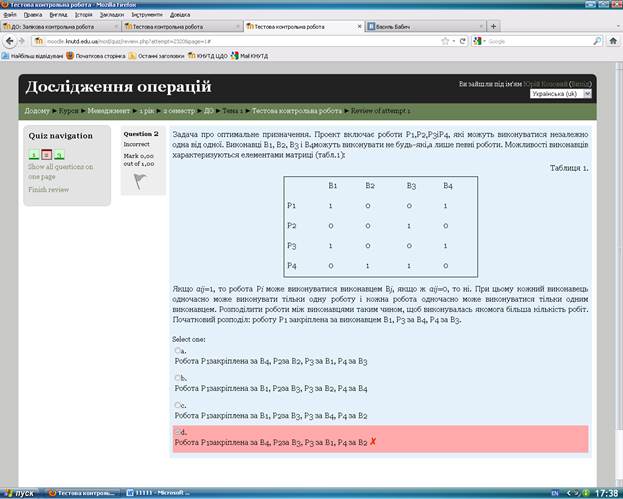
Task: Open the Вигляд menu
Action: pos(58,15)
